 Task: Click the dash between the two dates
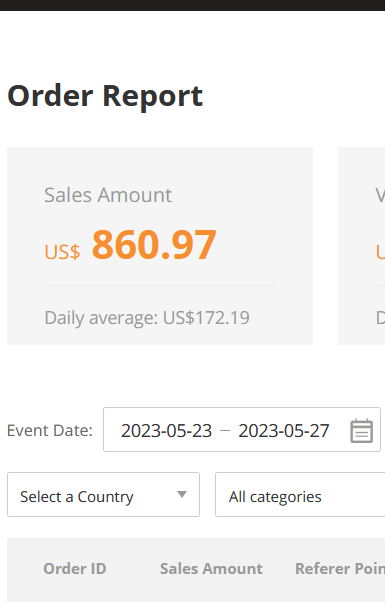coord(225,431)
